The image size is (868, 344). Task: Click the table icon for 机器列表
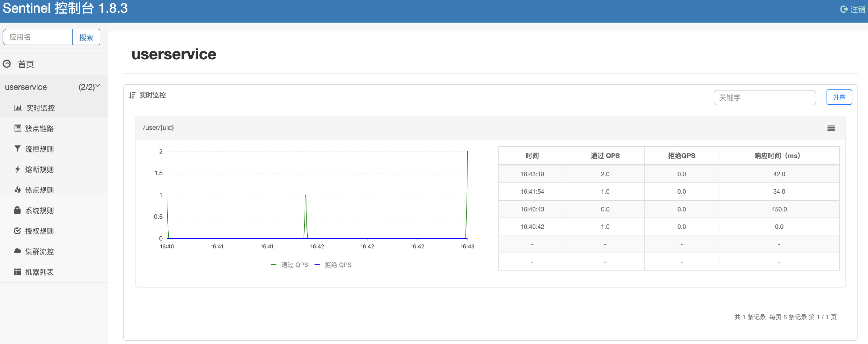tap(18, 272)
